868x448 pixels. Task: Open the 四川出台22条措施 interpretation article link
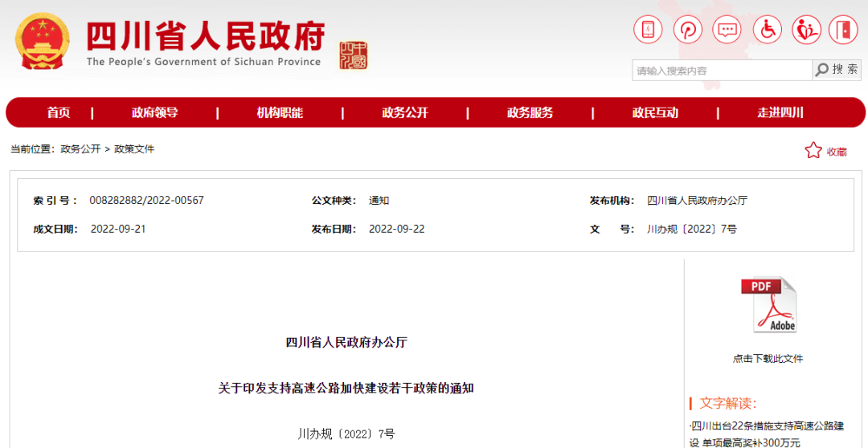coord(767,434)
